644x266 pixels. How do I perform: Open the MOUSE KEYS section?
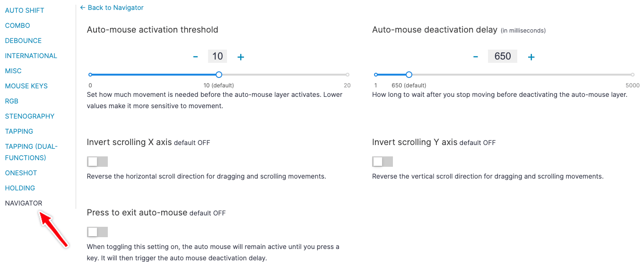[26, 86]
